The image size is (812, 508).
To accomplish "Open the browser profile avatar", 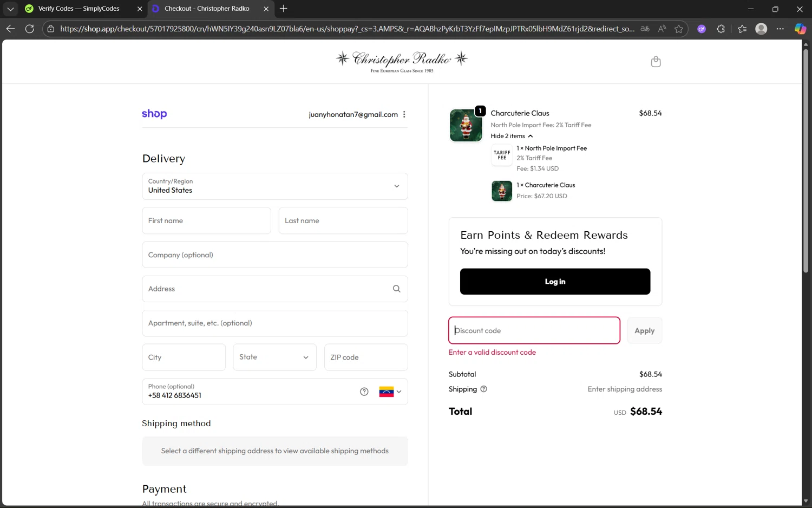I will click(761, 29).
